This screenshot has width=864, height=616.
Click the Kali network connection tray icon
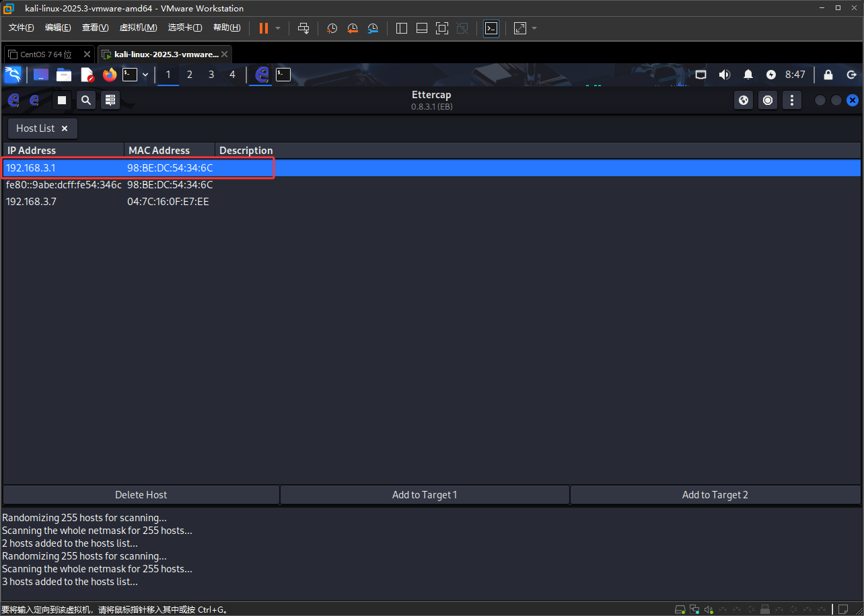point(700,75)
